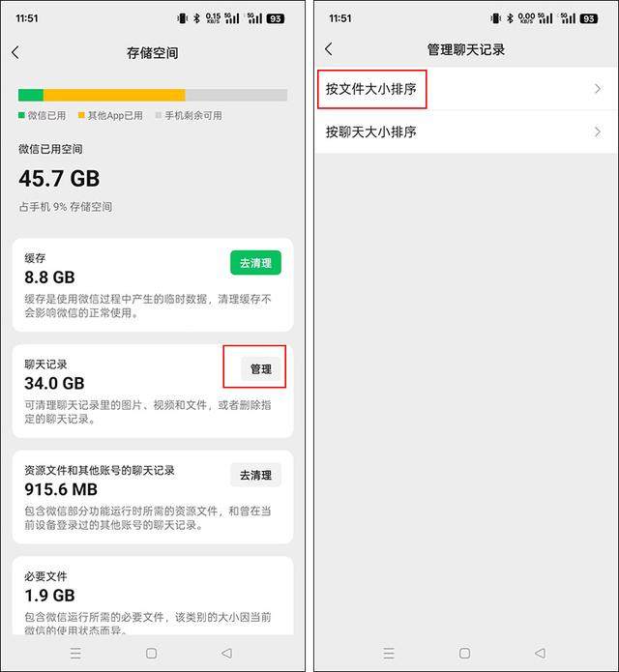Tap home square icon in right phone navbar
This screenshot has width=619, height=672.
(464, 653)
